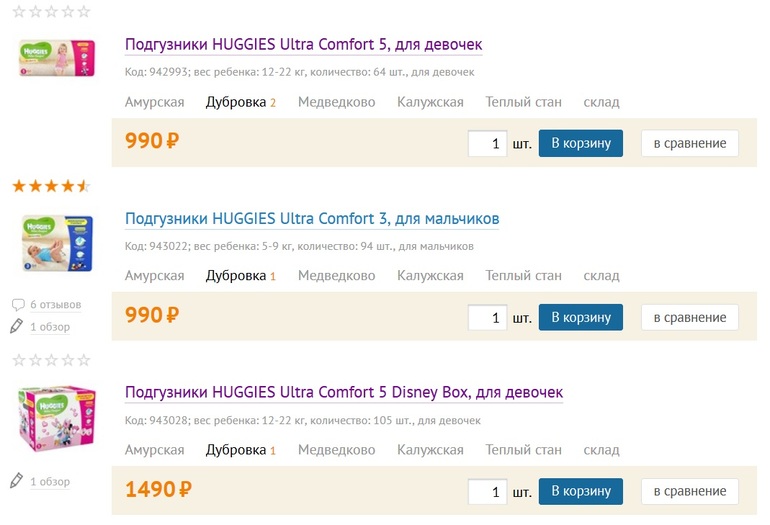Select Медведково store for Ultra Comfort 3 boys
The height and width of the screenshot is (525, 770).
point(336,276)
